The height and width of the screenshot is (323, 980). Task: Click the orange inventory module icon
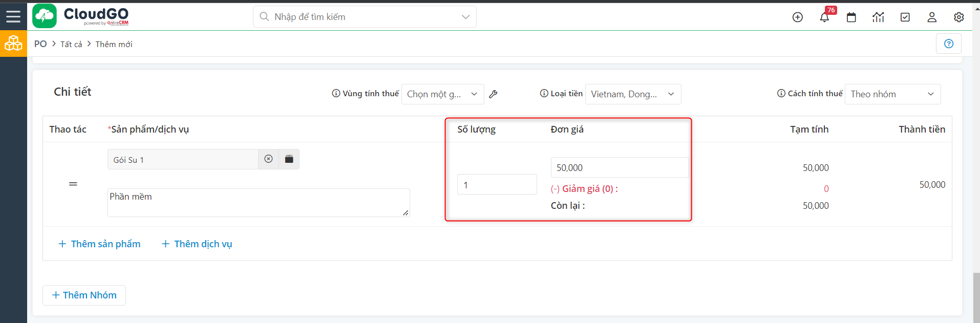pyautogui.click(x=13, y=44)
